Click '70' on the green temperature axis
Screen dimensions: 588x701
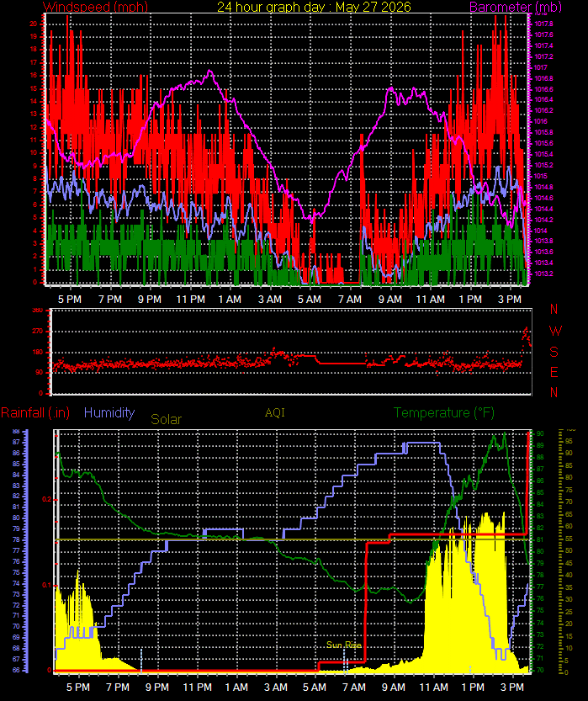(x=540, y=670)
